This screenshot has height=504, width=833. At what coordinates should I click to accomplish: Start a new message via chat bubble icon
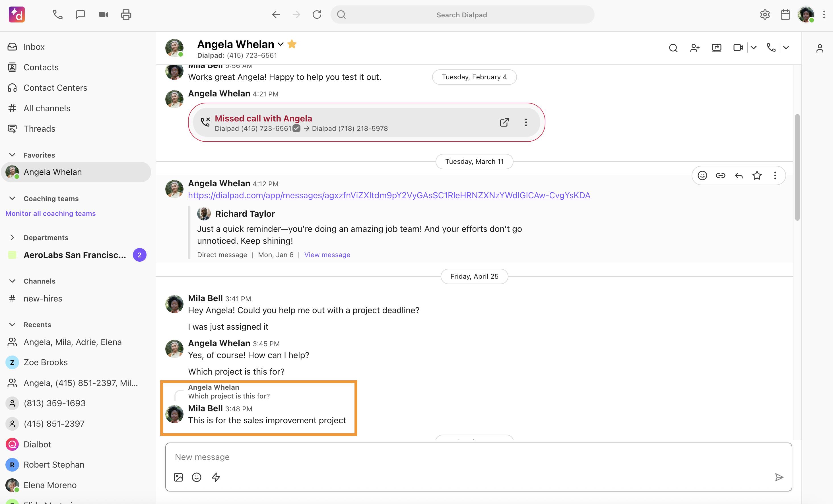pyautogui.click(x=81, y=15)
